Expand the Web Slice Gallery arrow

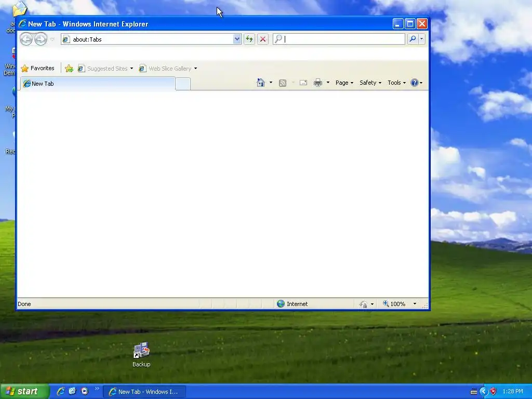point(196,69)
